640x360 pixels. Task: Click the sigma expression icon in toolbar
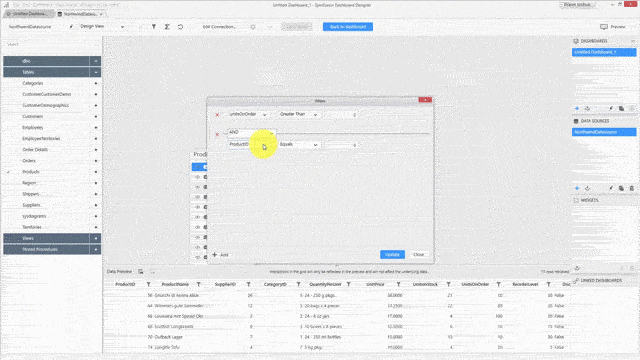[167, 27]
